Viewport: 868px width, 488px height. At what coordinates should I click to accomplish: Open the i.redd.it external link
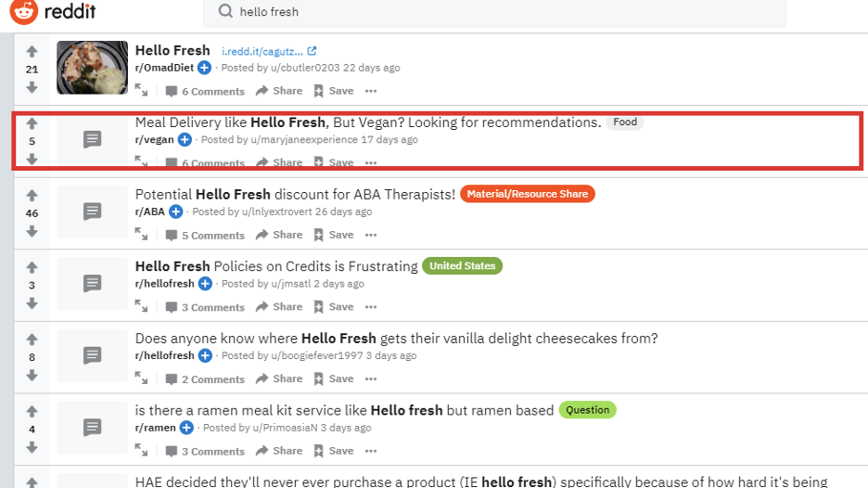click(x=269, y=51)
